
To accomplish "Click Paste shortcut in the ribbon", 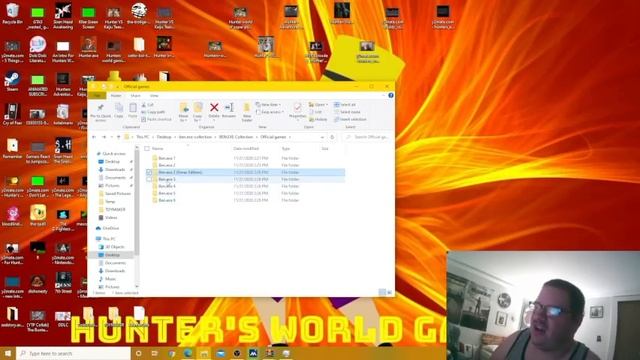I will point(156,119).
